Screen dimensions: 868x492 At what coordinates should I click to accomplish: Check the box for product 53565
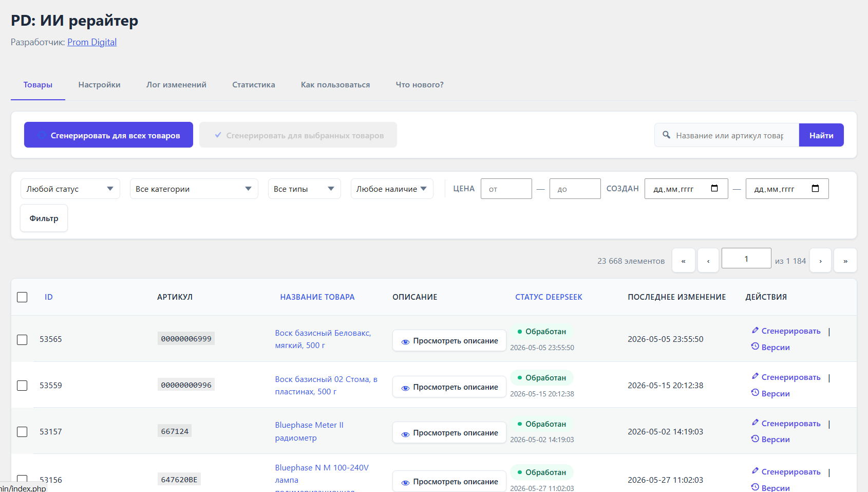coord(22,339)
